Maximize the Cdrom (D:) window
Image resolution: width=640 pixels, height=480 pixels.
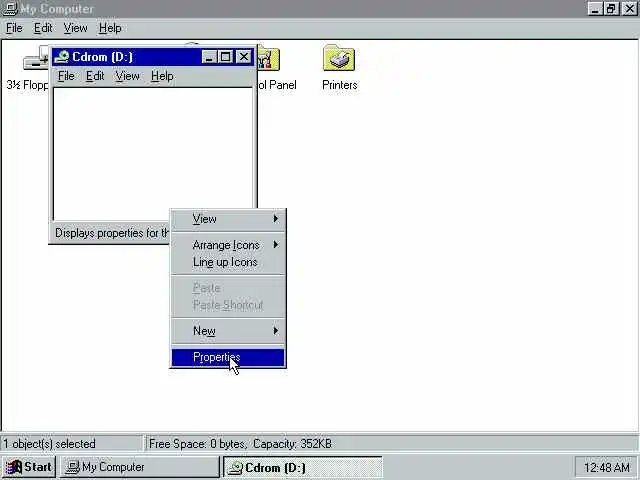click(225, 57)
